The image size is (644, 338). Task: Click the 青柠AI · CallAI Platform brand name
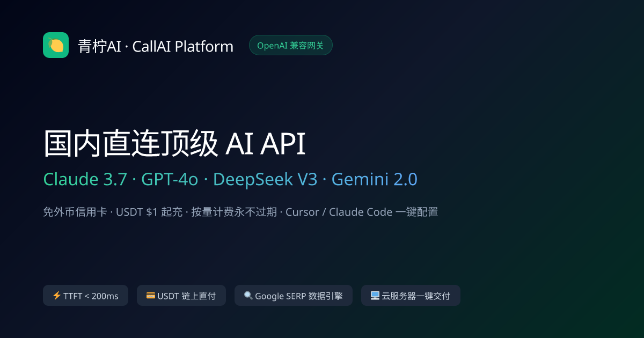pyautogui.click(x=156, y=46)
